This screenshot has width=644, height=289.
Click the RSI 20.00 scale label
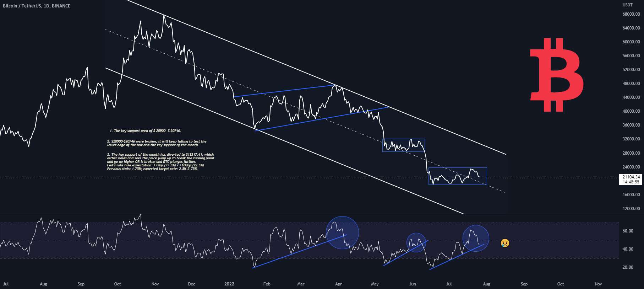click(x=628, y=267)
